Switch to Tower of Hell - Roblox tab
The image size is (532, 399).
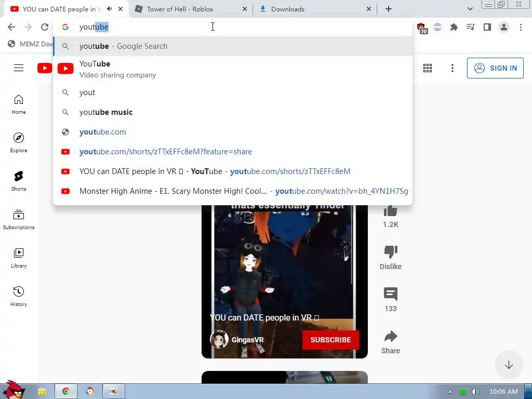click(180, 9)
